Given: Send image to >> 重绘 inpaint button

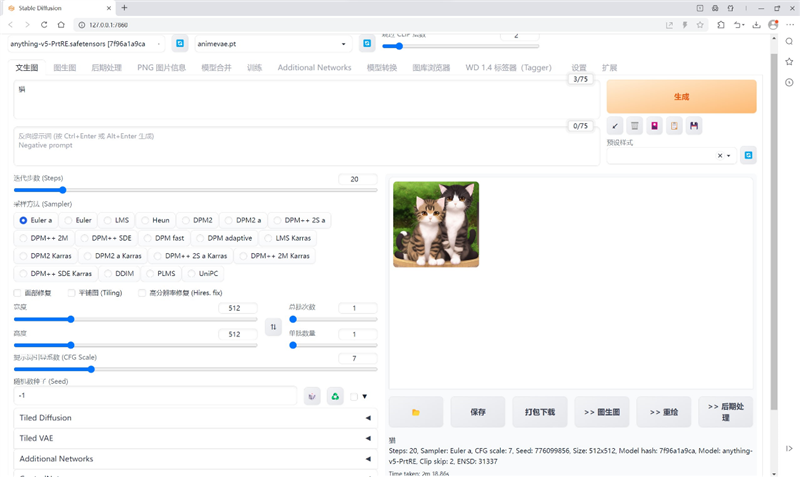Looking at the screenshot, I should 664,412.
